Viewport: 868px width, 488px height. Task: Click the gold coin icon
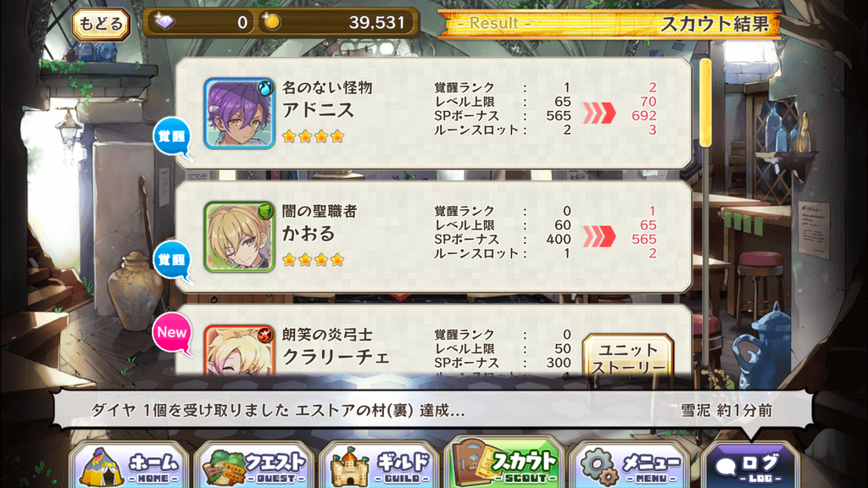(271, 22)
